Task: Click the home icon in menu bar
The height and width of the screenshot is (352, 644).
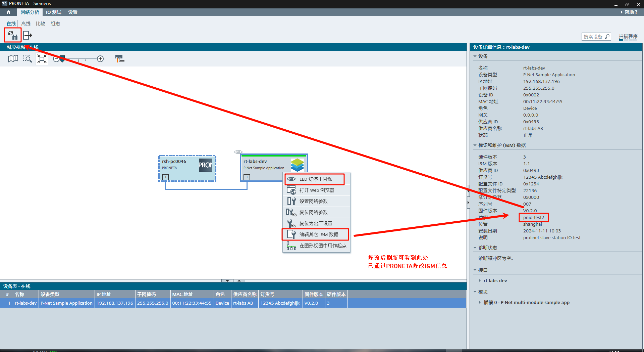Action: (x=8, y=12)
